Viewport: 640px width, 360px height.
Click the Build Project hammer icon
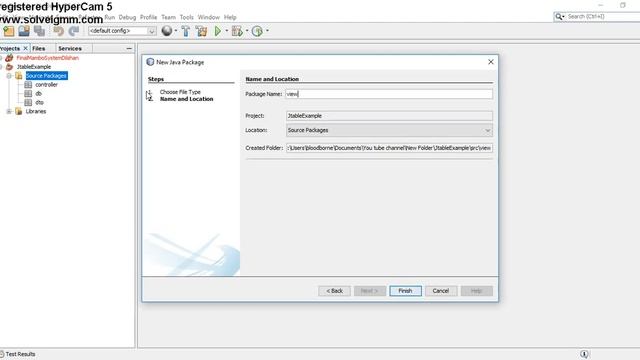186,31
